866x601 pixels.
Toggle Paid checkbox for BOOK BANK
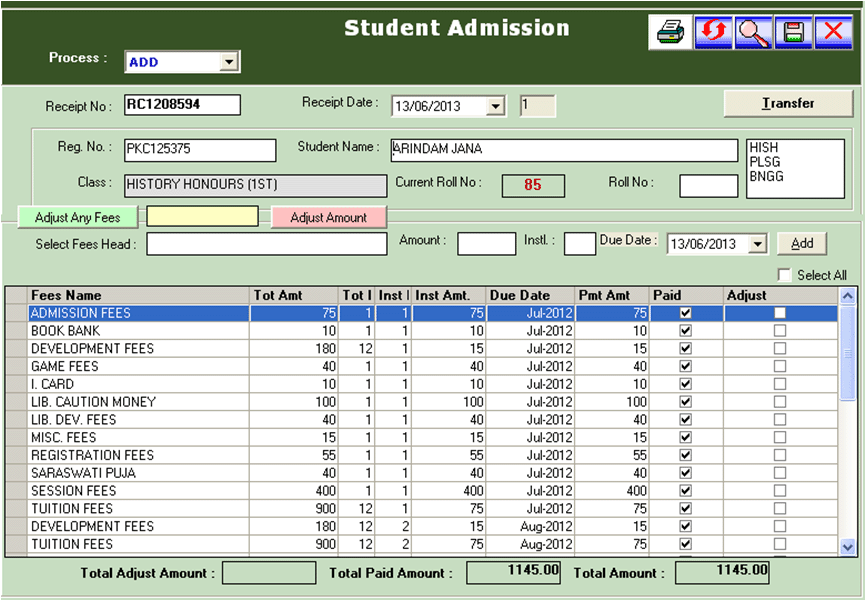(685, 330)
